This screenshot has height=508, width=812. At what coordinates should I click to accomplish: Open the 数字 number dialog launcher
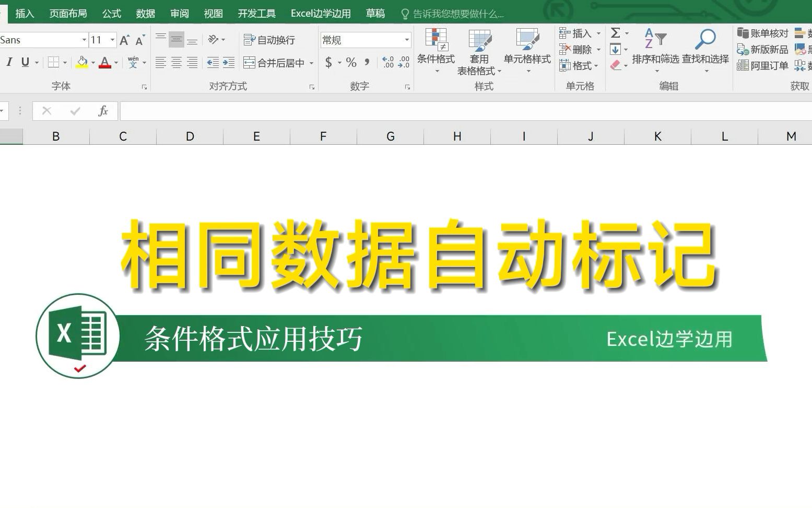click(x=407, y=87)
